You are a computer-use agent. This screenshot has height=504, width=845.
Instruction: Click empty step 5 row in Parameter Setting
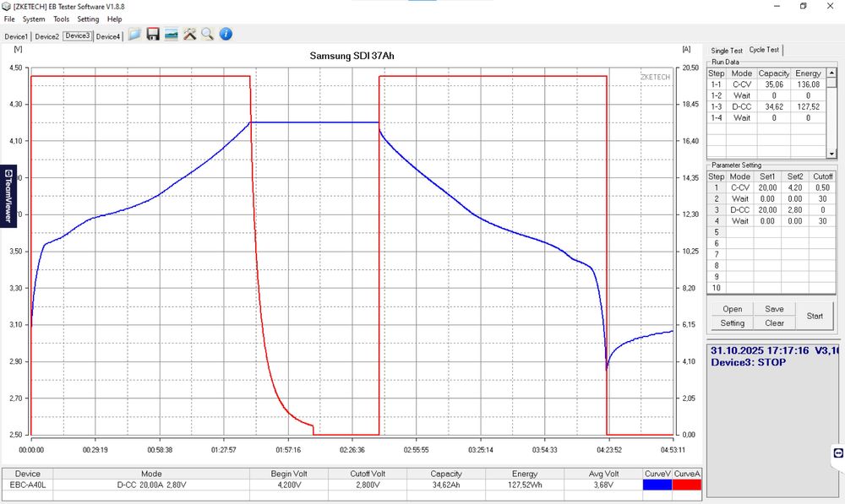pyautogui.click(x=771, y=232)
